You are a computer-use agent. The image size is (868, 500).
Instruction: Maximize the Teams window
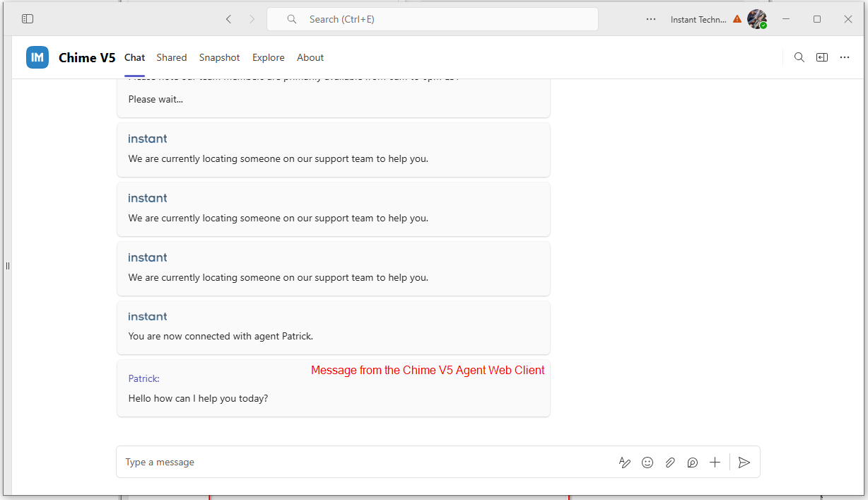click(x=817, y=19)
